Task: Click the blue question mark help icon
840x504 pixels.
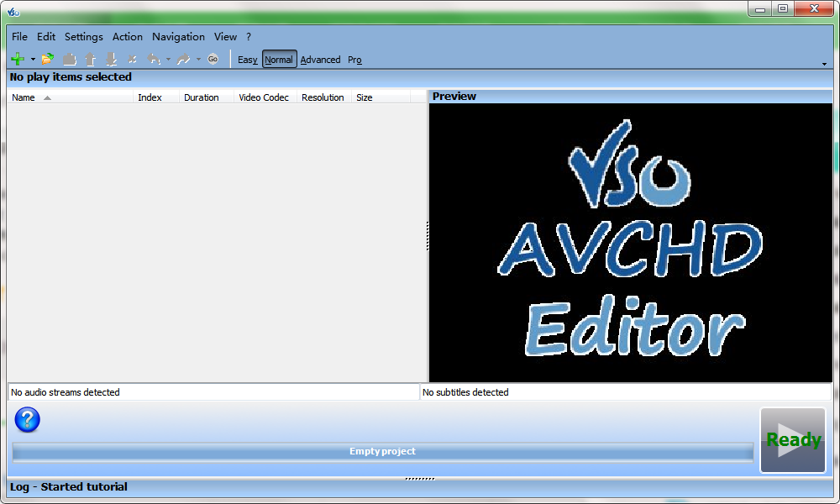Action: [28, 419]
